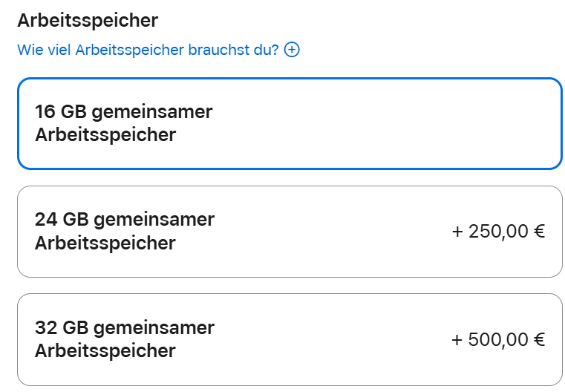Pick the 32 GB gemeinsamer Arbeitsspeicher option
This screenshot has width=565, height=392.
290,339
